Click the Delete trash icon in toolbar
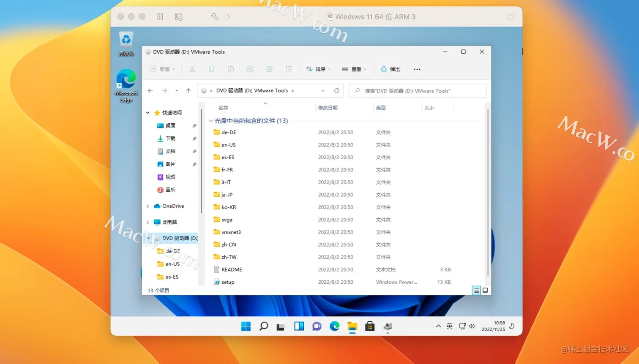 click(289, 69)
